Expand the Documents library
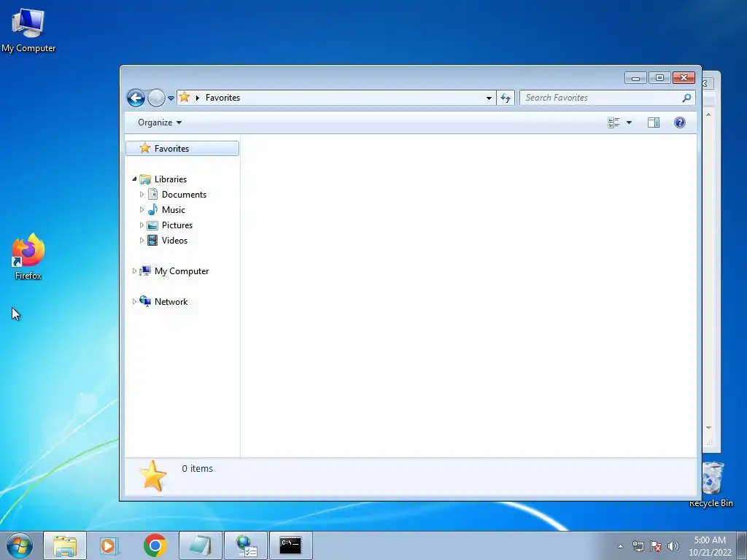 coord(142,194)
